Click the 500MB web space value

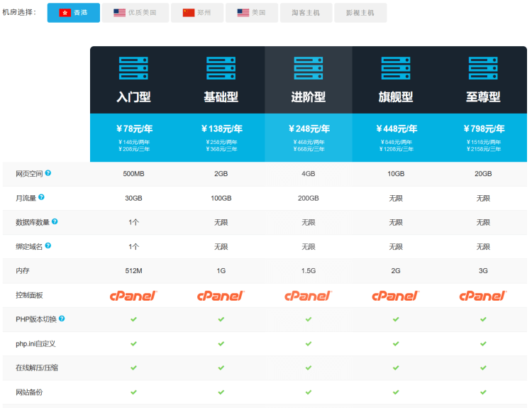click(x=133, y=174)
